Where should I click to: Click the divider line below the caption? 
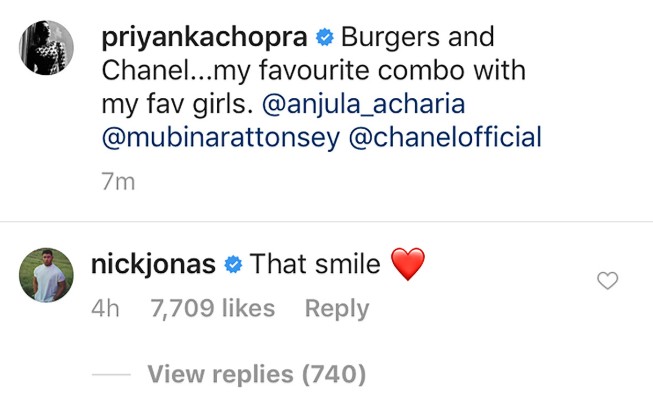coord(326,221)
